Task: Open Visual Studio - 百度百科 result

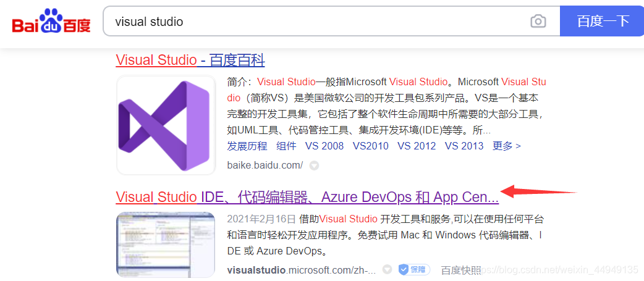Action: coord(190,61)
